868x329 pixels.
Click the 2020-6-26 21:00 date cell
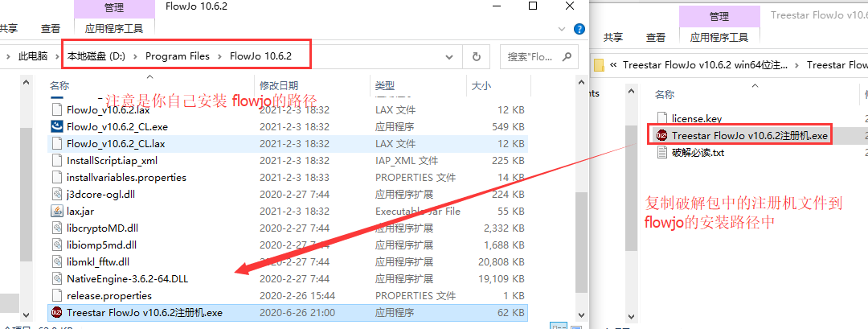297,312
